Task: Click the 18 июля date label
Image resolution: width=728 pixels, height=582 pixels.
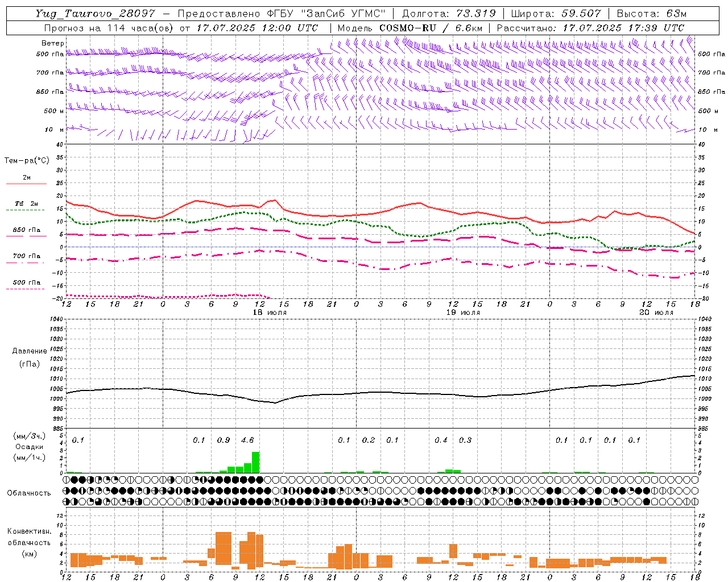Action: coord(270,312)
